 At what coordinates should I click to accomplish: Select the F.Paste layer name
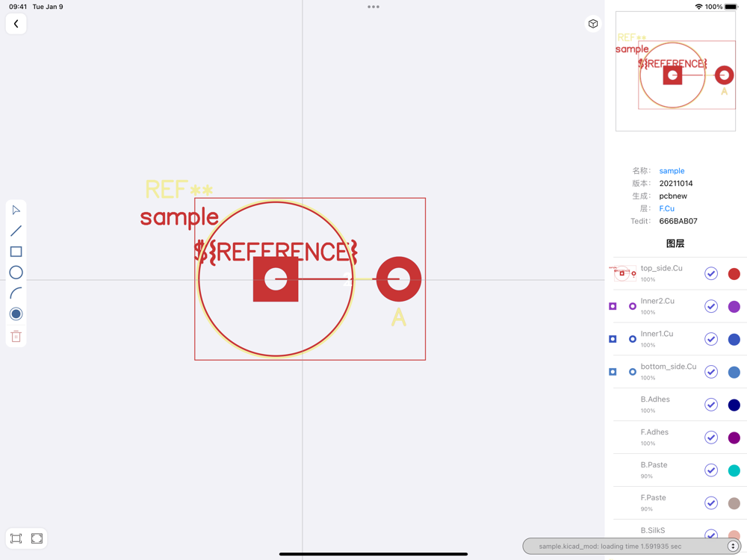tap(653, 498)
